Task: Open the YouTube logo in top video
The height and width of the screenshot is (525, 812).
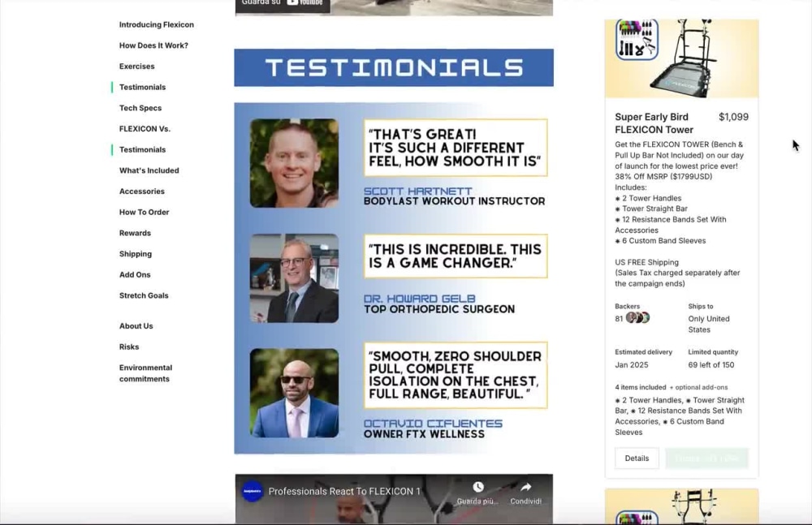Action: [x=304, y=2]
